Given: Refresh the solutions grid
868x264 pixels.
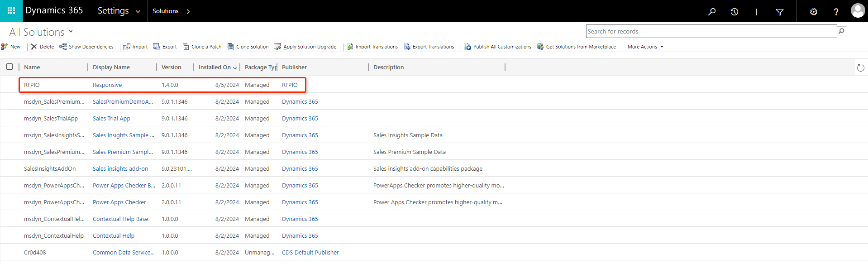Looking at the screenshot, I should pyautogui.click(x=860, y=68).
